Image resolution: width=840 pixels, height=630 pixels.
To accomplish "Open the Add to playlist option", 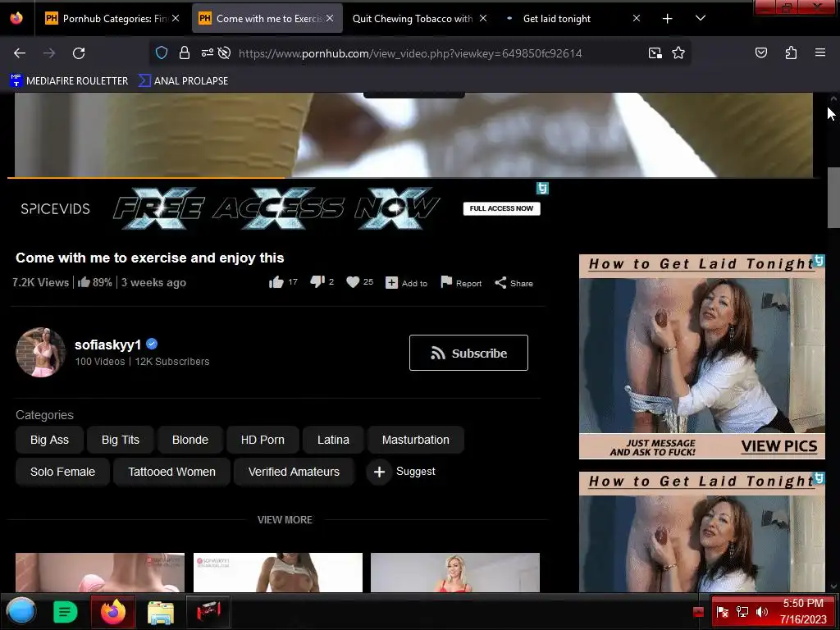I will coord(407,283).
